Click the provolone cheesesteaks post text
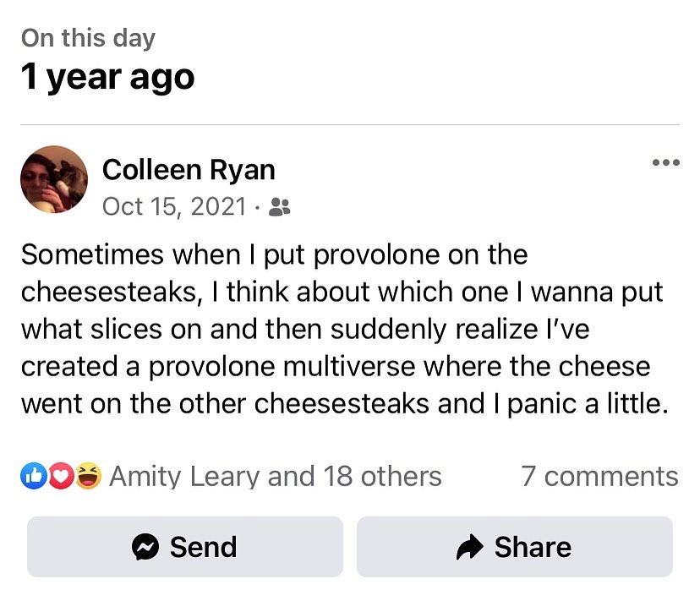 point(342,329)
